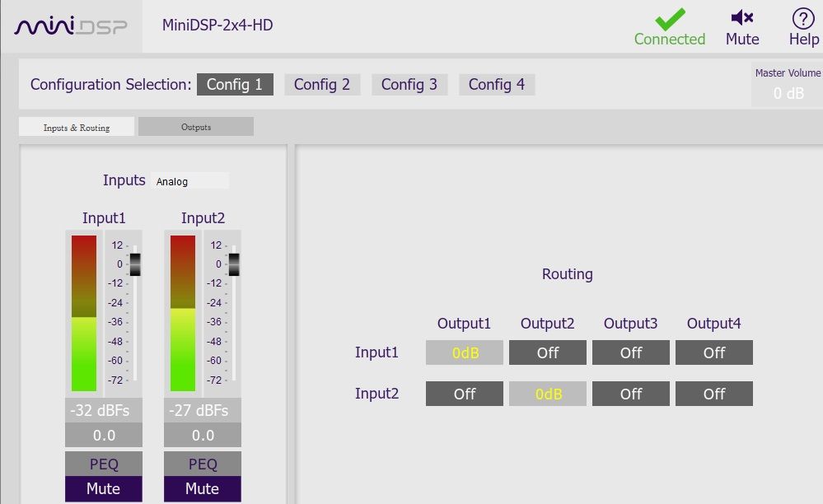Click the Input2 row label in Routing
Screen dimensions: 823x504
[376, 394]
